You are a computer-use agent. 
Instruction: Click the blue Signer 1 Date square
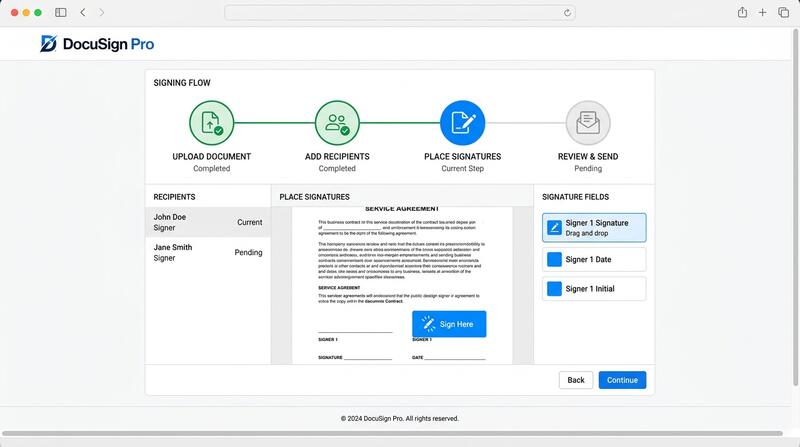tap(554, 259)
